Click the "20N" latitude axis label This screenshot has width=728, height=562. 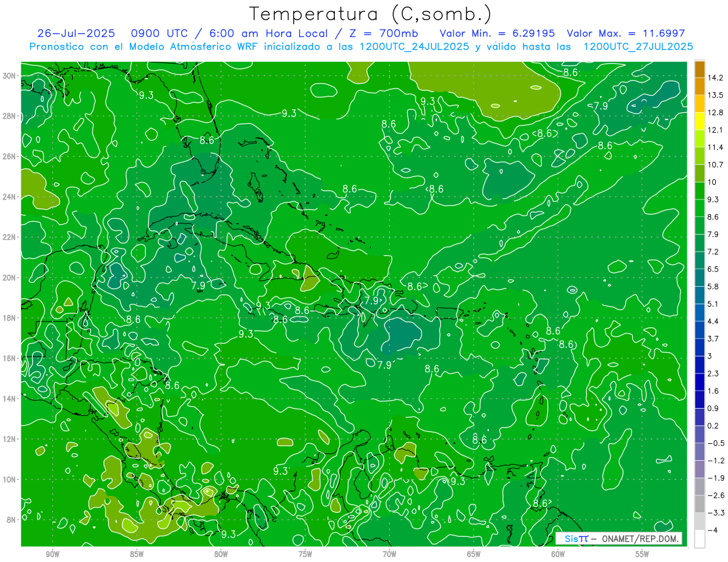click(10, 278)
